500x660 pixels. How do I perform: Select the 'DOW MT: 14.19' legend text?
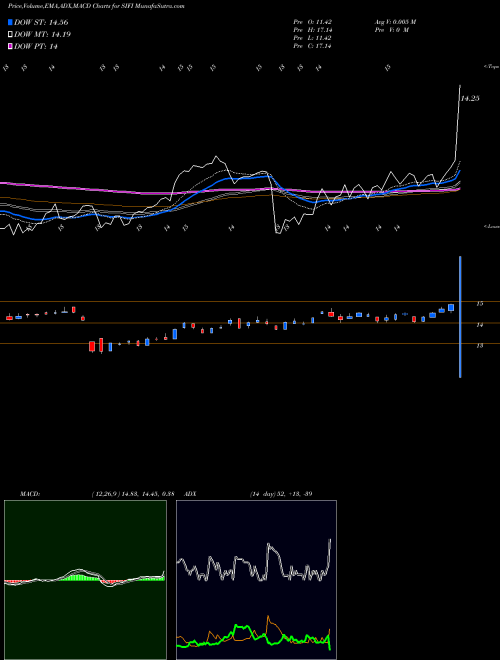43,35
